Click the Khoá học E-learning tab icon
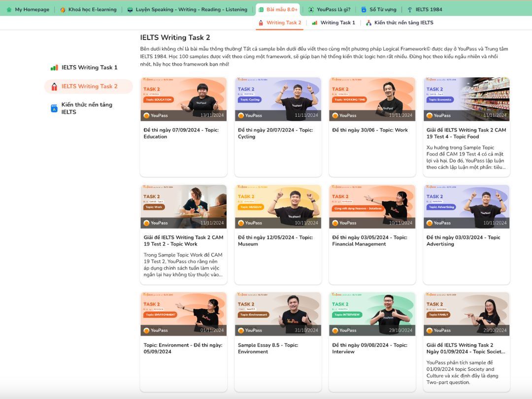This screenshot has height=399, width=532. click(x=63, y=9)
